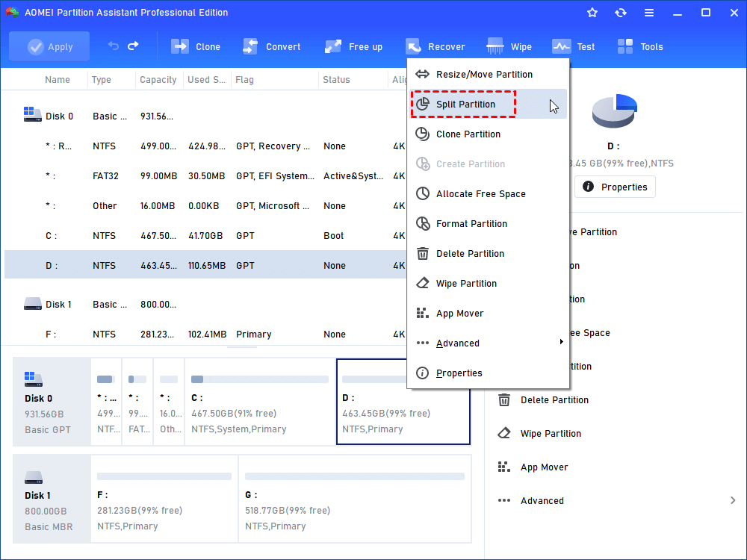Select C: block in Disk 0 map

click(x=260, y=402)
